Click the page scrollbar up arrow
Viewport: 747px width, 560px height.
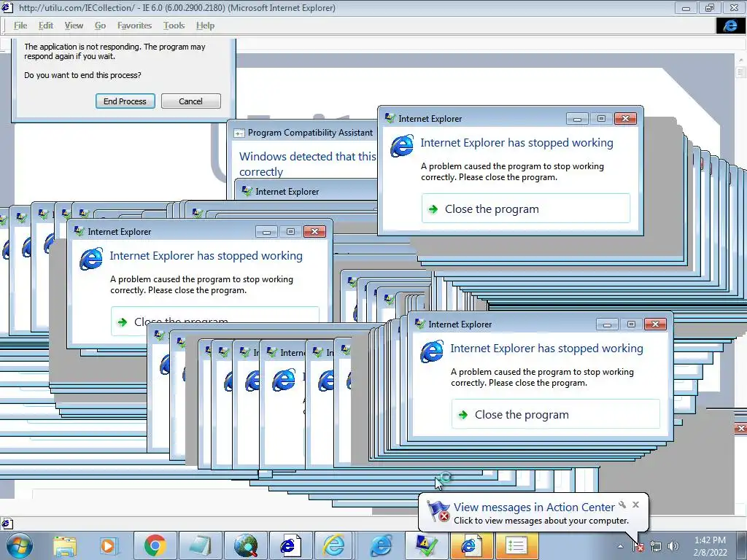coord(741,60)
